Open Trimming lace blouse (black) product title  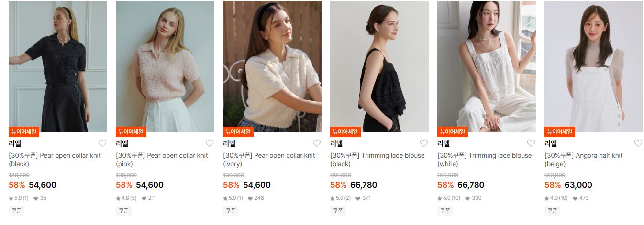click(x=378, y=160)
